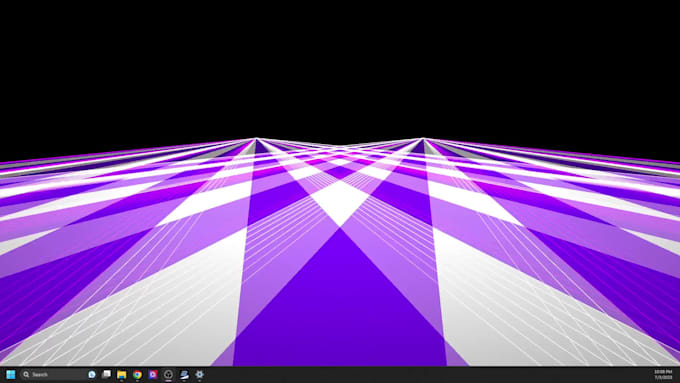Open the clock and date flyout

(663, 374)
